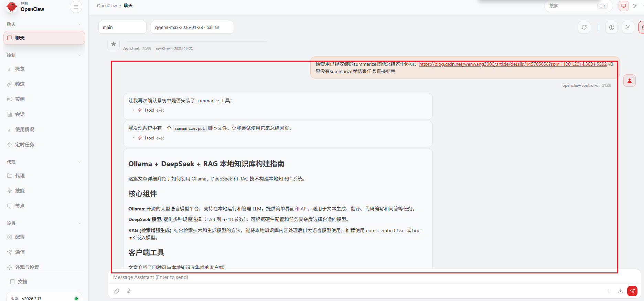Collapse the 代理 section header
This screenshot has width=644, height=301.
coord(44,162)
